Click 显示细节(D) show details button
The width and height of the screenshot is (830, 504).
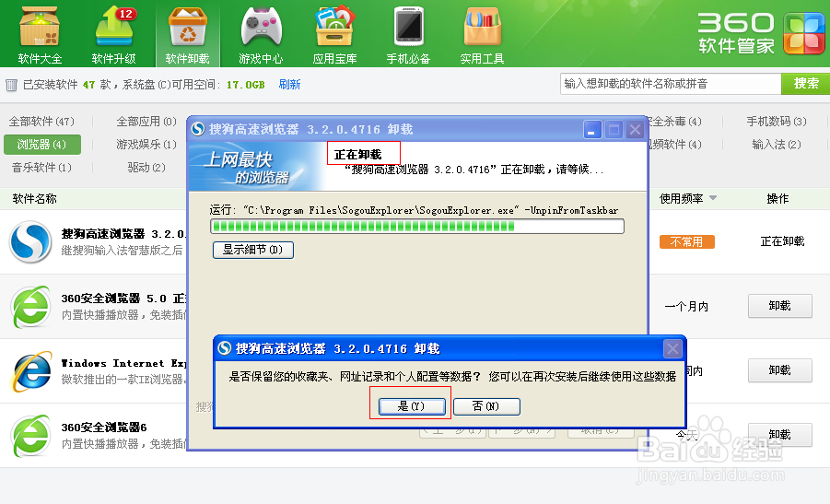tap(253, 250)
